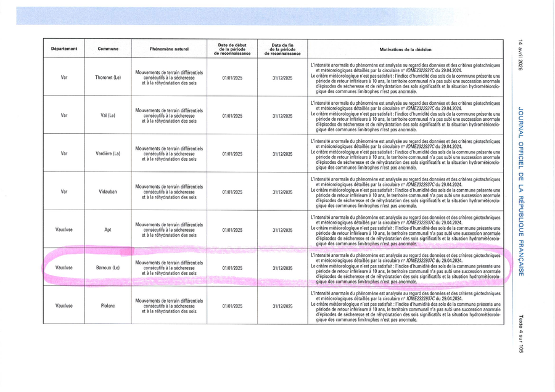
Task: Click the Piolenc commune cell
Action: pos(108,306)
